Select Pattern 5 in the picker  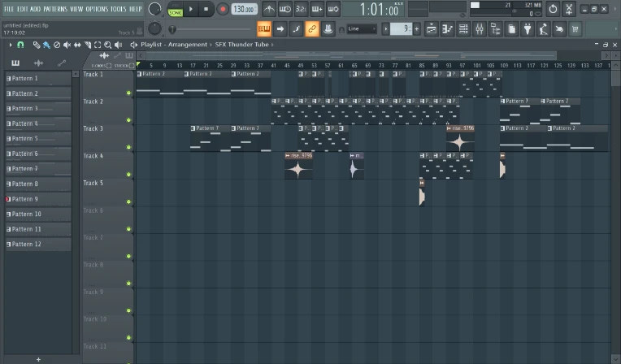click(x=38, y=139)
